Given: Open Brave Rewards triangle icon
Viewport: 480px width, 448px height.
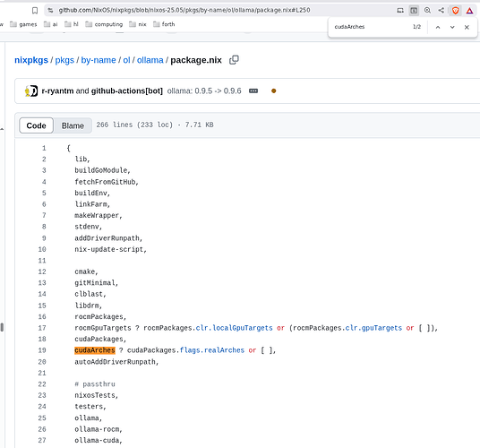Looking at the screenshot, I should pyautogui.click(x=469, y=11).
